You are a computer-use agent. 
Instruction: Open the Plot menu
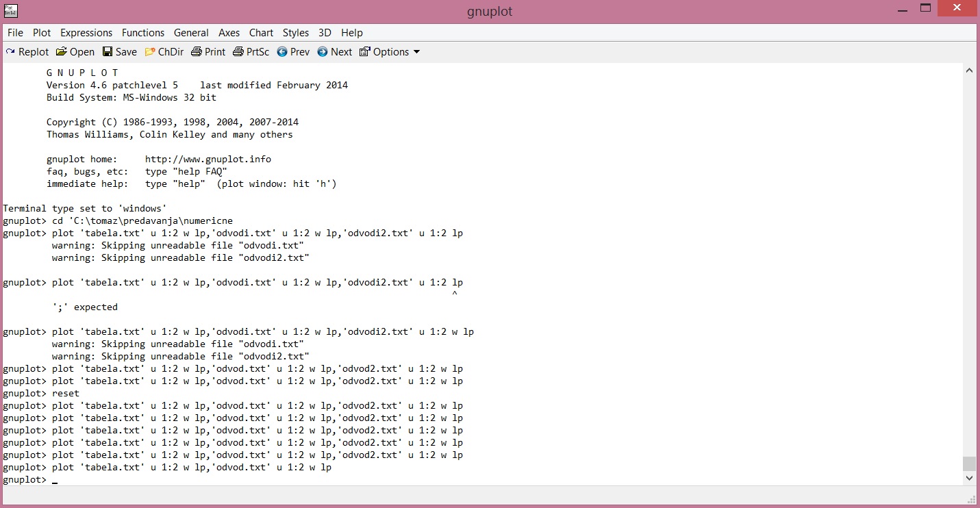point(42,33)
